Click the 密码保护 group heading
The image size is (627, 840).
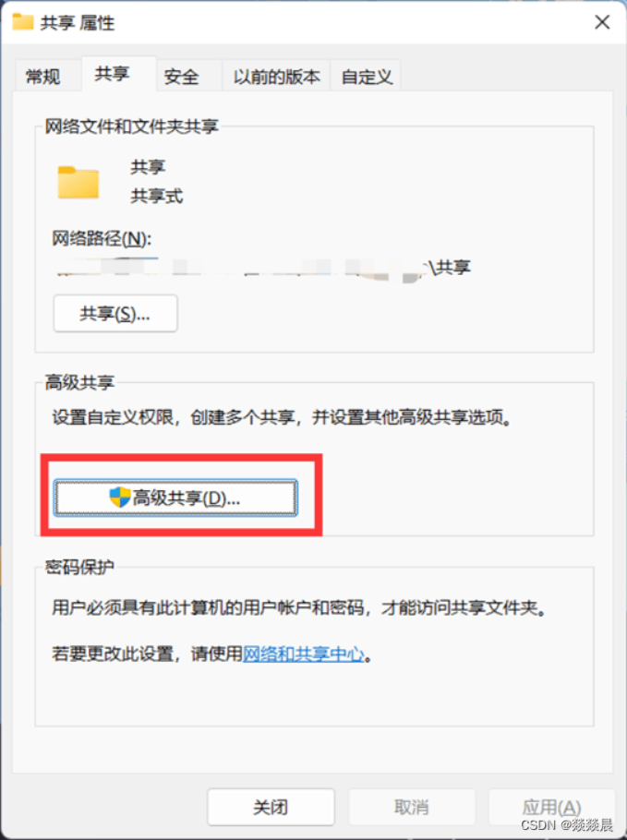pyautogui.click(x=79, y=567)
